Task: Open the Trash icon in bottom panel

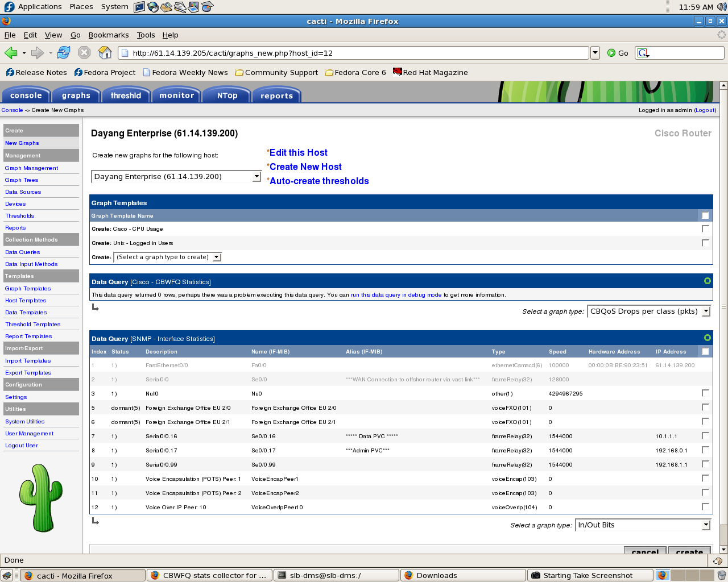Action: coord(721,575)
